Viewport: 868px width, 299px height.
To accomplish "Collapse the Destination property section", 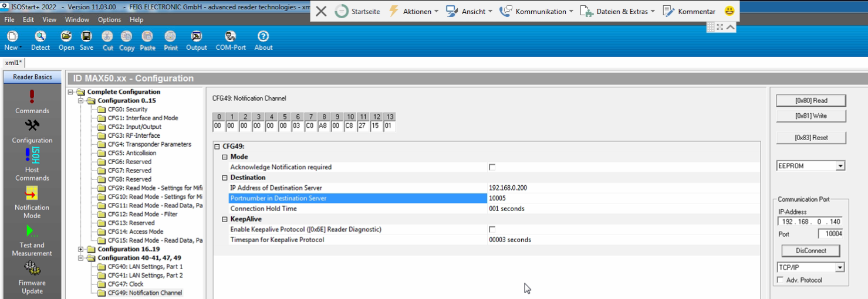I will [225, 178].
